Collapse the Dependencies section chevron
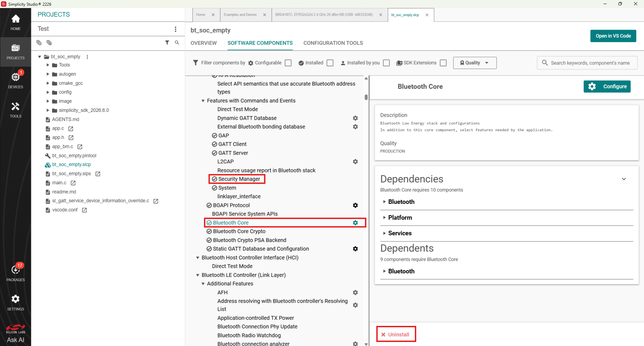This screenshot has width=644, height=346. [x=624, y=179]
